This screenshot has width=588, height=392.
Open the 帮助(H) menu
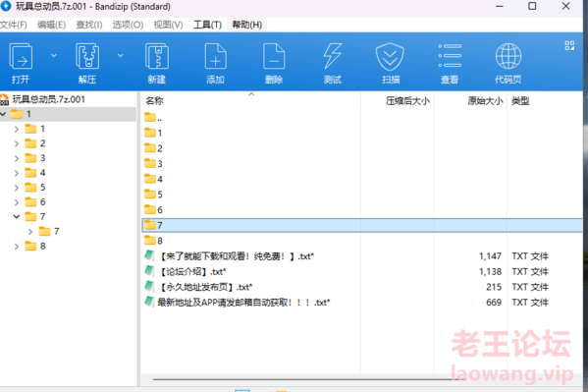point(247,25)
